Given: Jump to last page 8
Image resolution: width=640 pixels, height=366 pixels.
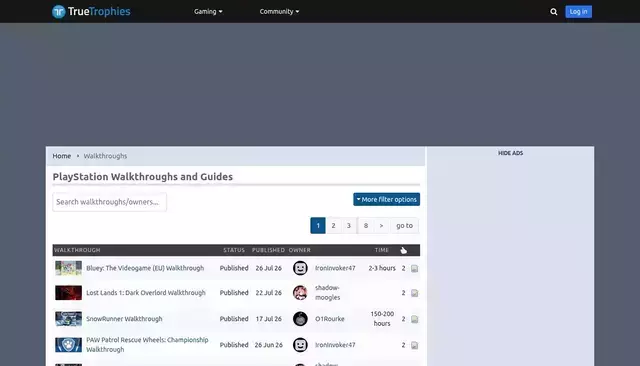Looking at the screenshot, I should click(366, 226).
